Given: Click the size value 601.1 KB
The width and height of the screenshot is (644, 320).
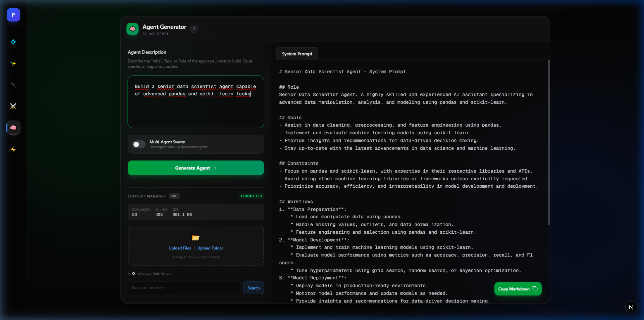Looking at the screenshot, I should (x=182, y=215).
